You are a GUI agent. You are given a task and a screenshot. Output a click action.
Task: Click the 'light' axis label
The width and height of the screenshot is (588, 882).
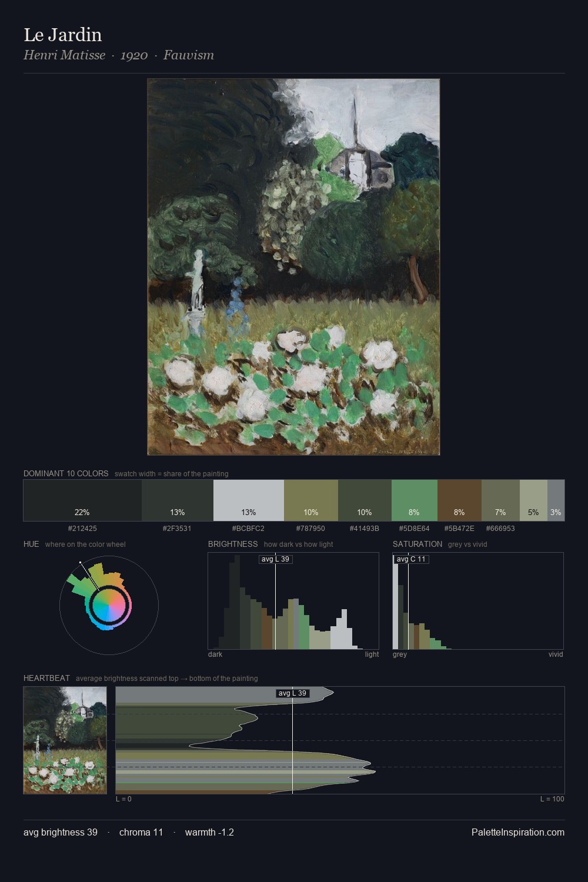point(372,654)
